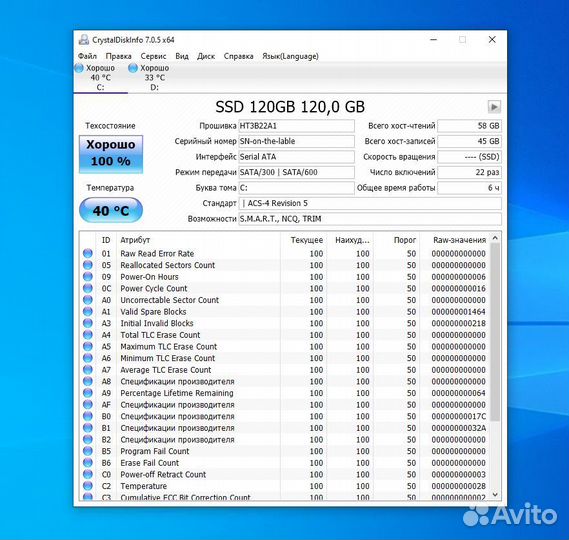Click the status icon of attribute row B2

tap(88, 439)
